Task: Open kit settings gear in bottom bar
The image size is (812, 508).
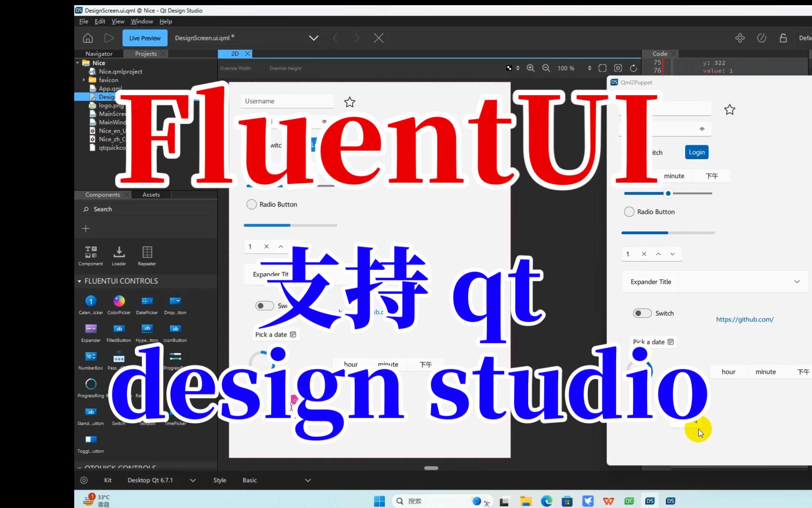Action: 84,480
